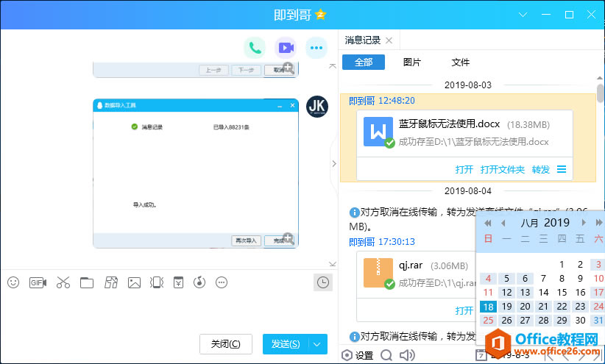Viewport: 605px width, 364px height.
Task: Click the JK avatar
Action: (317, 107)
